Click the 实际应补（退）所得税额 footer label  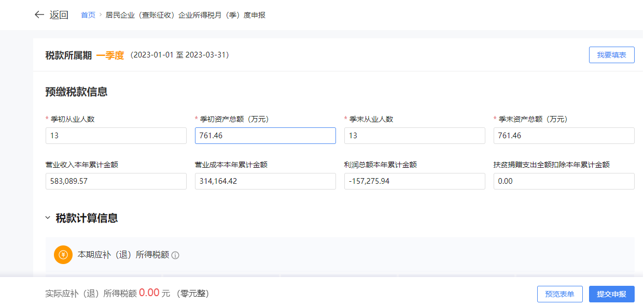pos(91,294)
